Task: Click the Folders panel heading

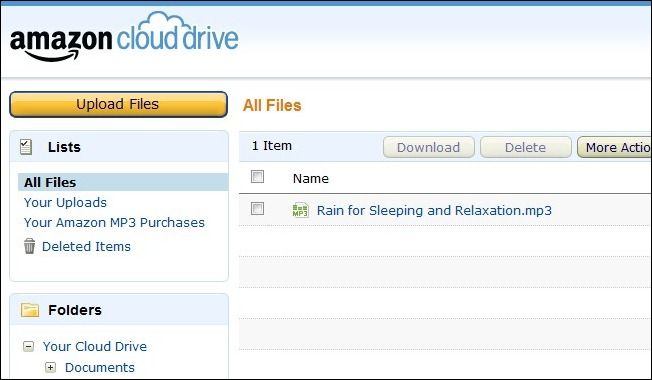Action: click(x=75, y=310)
